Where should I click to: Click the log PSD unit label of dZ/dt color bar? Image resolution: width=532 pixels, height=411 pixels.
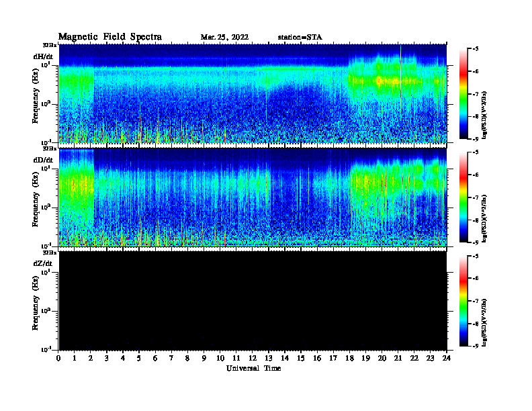(484, 322)
